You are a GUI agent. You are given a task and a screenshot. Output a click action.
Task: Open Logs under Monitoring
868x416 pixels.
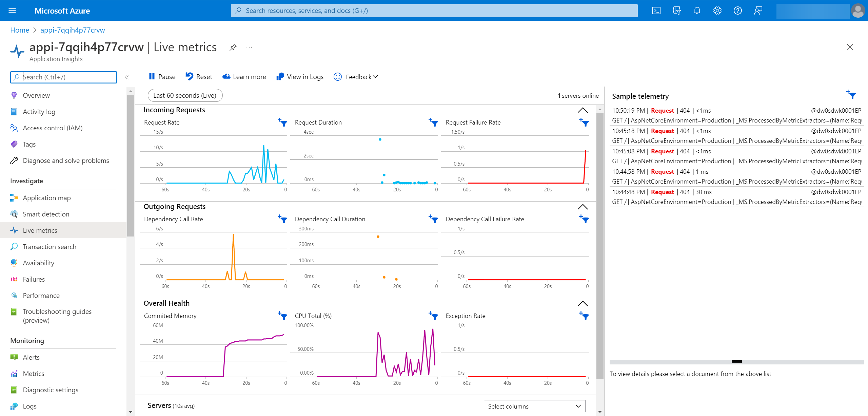click(x=63, y=406)
